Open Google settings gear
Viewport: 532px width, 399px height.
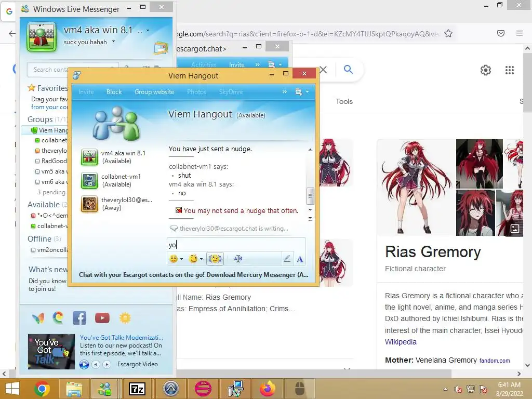click(x=486, y=70)
